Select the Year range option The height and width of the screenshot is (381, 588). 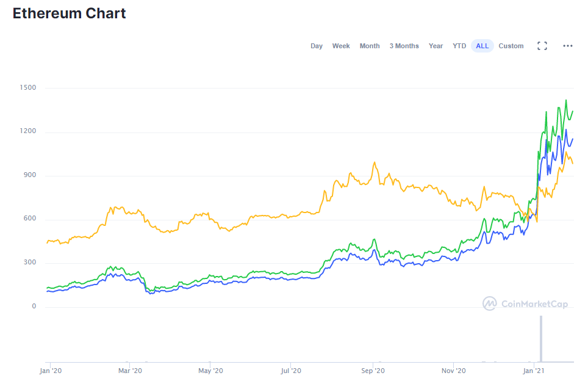pyautogui.click(x=436, y=46)
